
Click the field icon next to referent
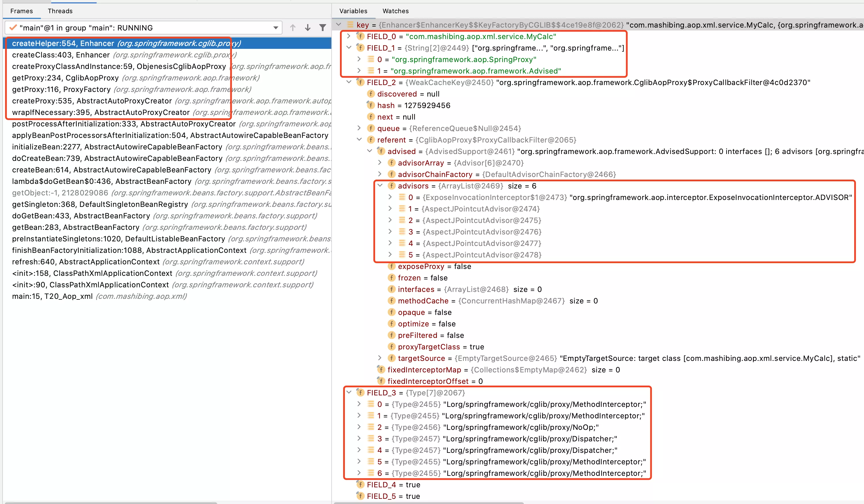point(371,140)
